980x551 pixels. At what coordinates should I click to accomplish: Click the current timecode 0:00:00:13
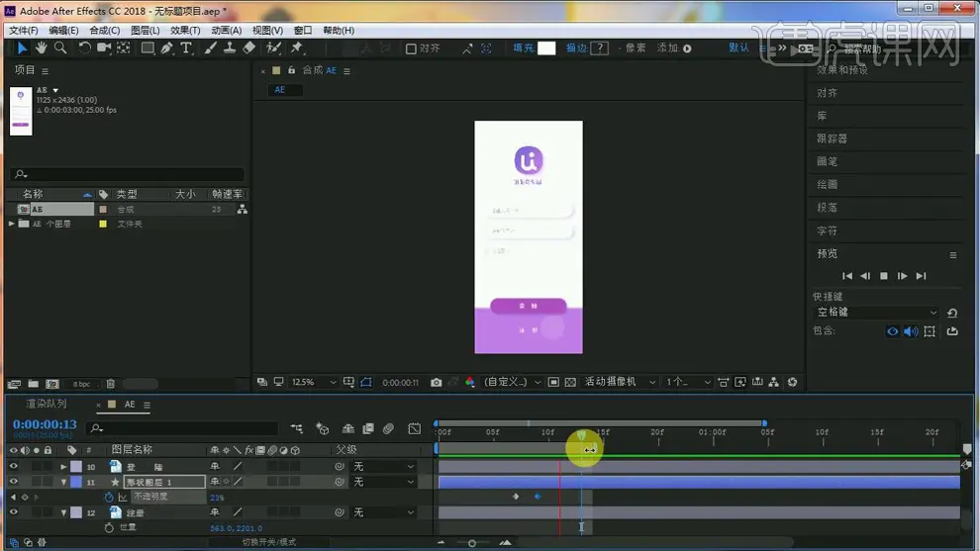point(45,424)
